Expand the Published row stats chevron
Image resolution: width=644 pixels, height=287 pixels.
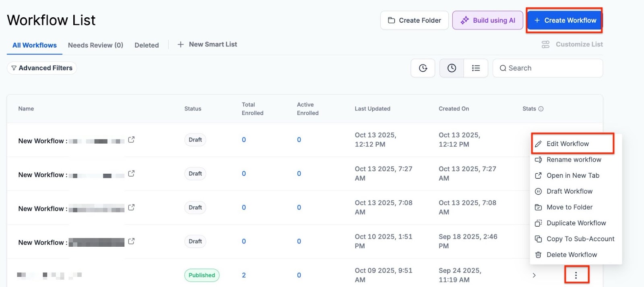[534, 275]
